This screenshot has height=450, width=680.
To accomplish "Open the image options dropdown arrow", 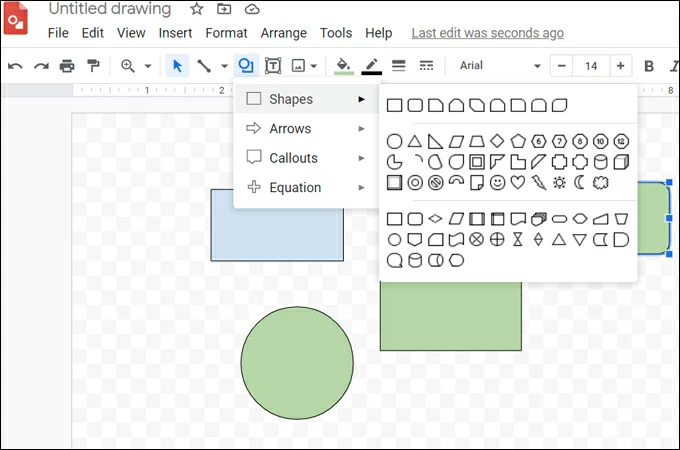I will pos(314,66).
